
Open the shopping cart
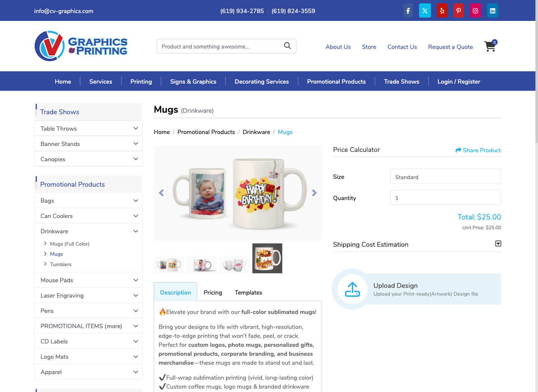point(491,46)
